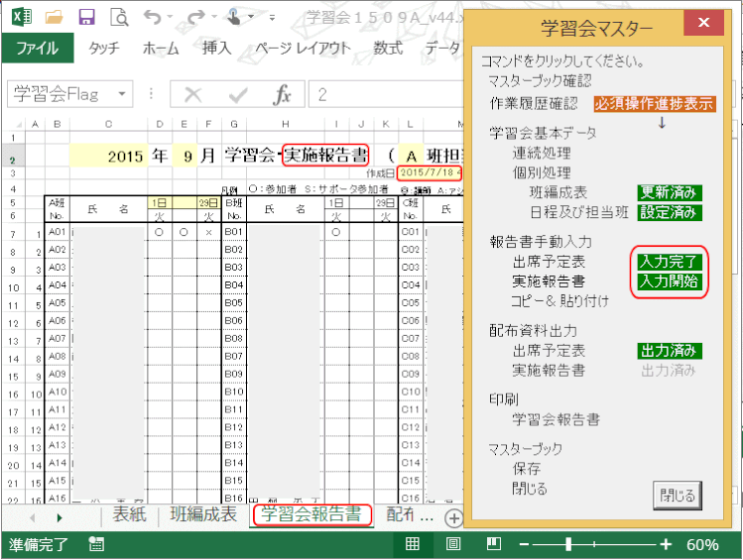Open the 数式 ribbon tab
Viewport: 743px width, 560px height.
[388, 48]
